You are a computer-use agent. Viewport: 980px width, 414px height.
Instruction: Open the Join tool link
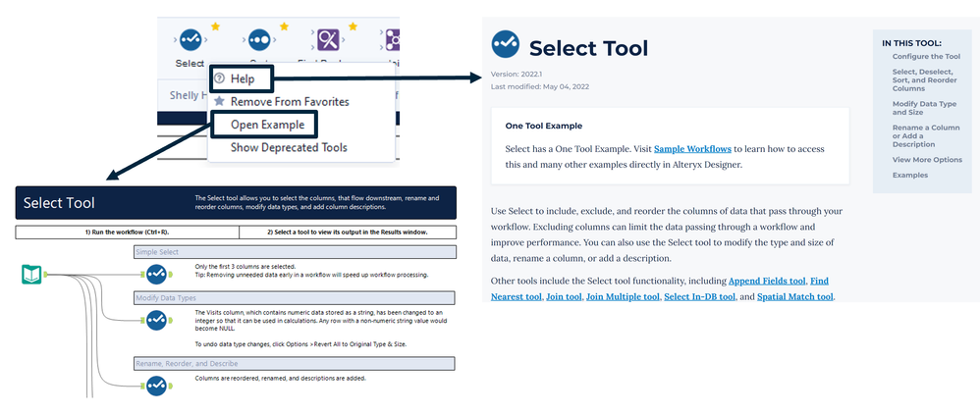coord(563,296)
